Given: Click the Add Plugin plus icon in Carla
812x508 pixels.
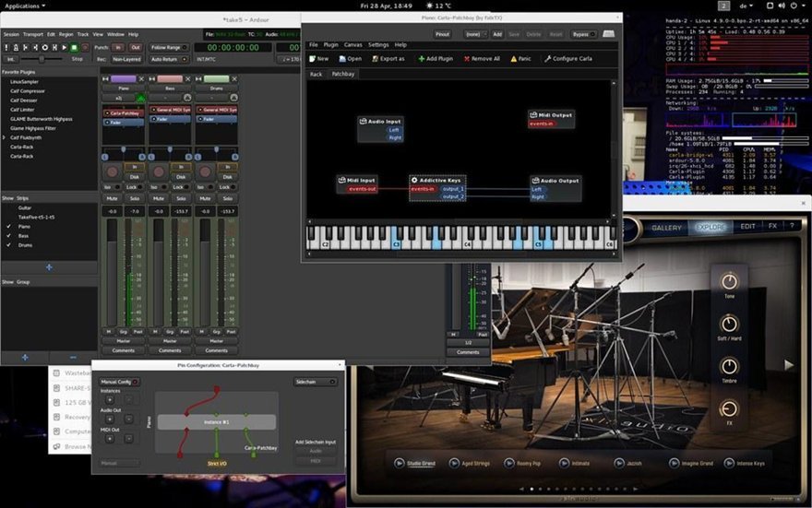Looking at the screenshot, I should click(x=421, y=59).
